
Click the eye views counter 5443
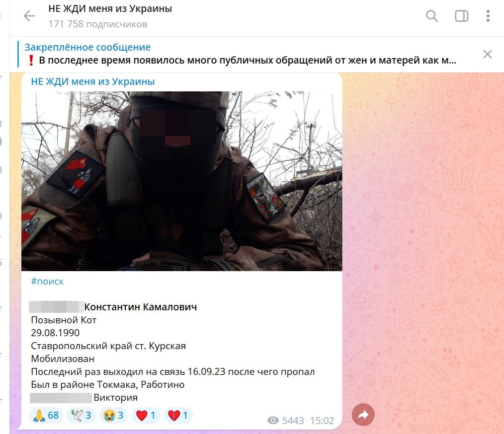point(285,421)
